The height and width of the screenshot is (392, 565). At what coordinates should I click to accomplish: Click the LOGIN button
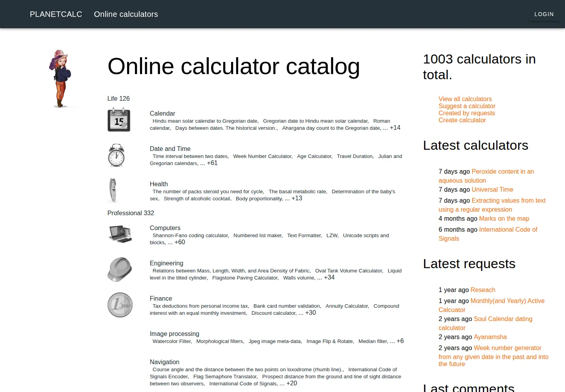(x=544, y=14)
